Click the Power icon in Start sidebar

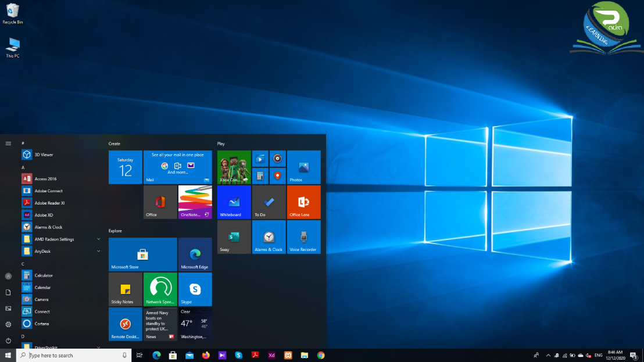(8, 341)
